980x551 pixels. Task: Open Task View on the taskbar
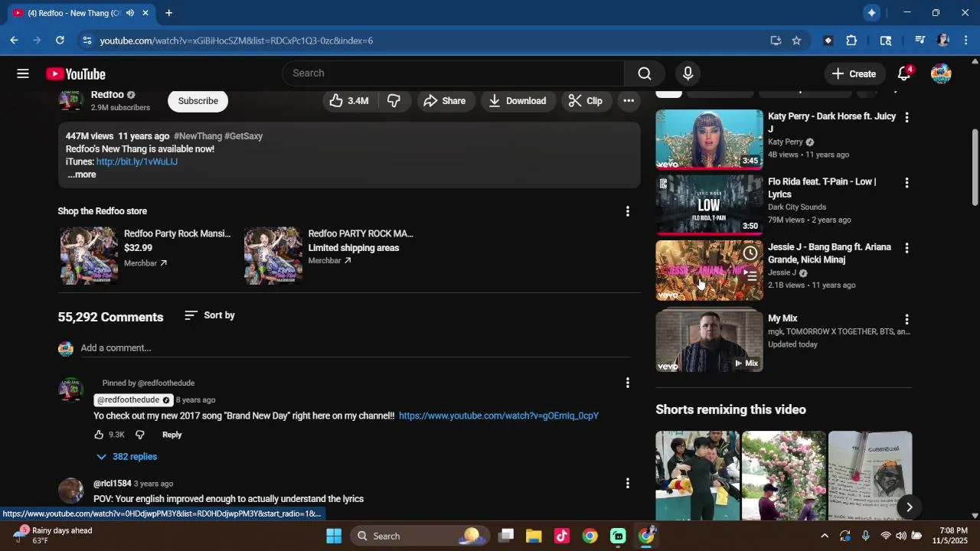506,536
